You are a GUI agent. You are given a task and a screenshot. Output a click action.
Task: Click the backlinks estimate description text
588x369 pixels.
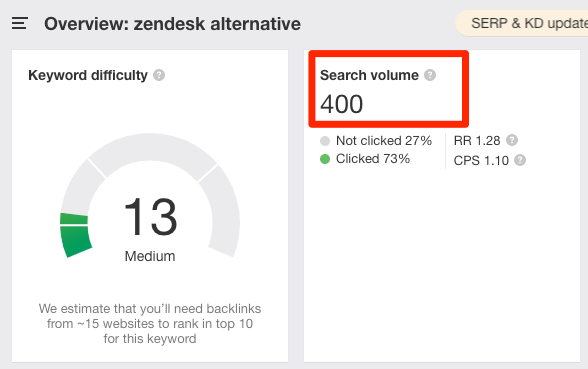click(x=150, y=324)
